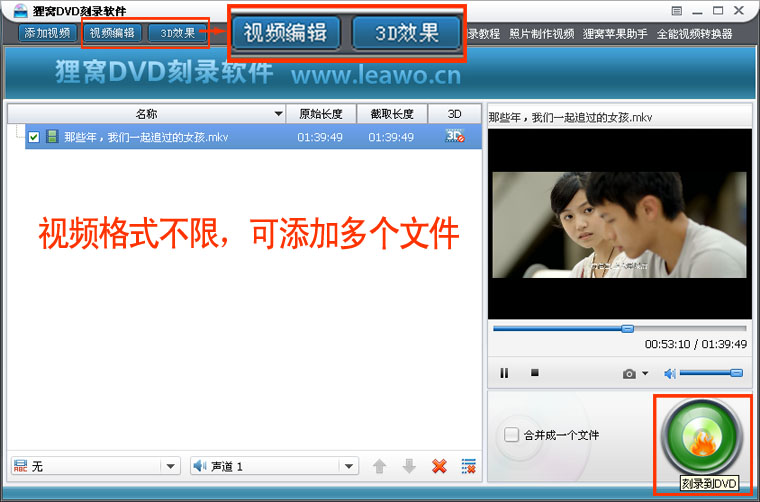
Task: Click the app logo icon in title bar
Action: 20,10
